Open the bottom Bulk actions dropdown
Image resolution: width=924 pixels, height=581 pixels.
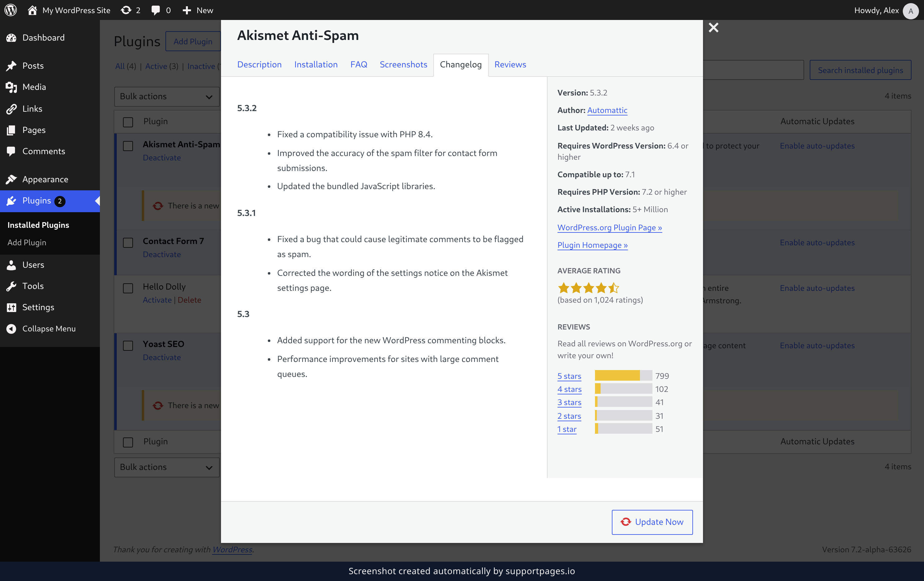166,467
